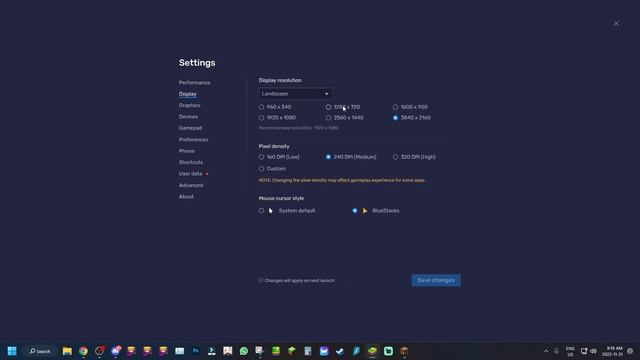The image size is (640, 360).
Task: Open WhatsApp from the taskbar
Action: 244,351
